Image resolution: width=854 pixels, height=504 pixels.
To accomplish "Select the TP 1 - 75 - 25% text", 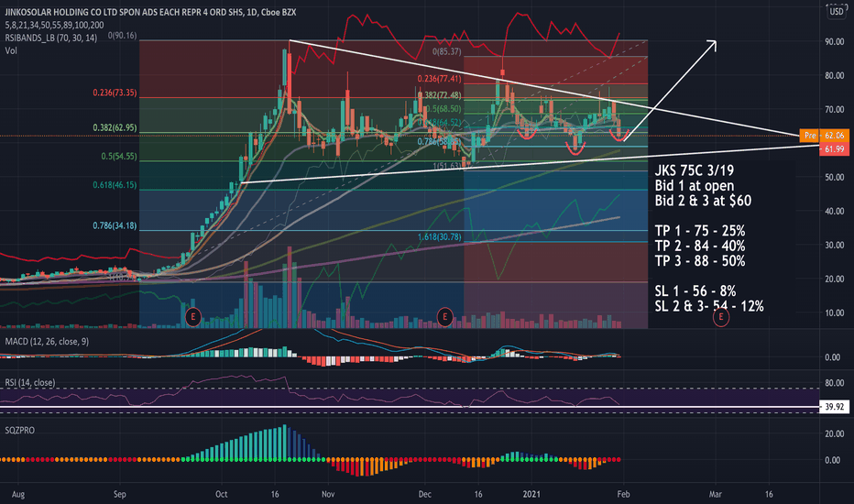I will pyautogui.click(x=700, y=231).
